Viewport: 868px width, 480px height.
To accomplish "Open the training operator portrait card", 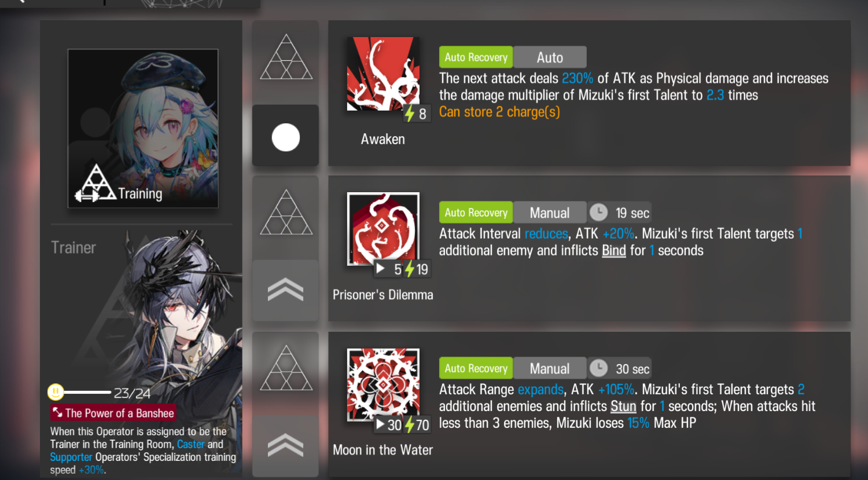I will point(143,128).
